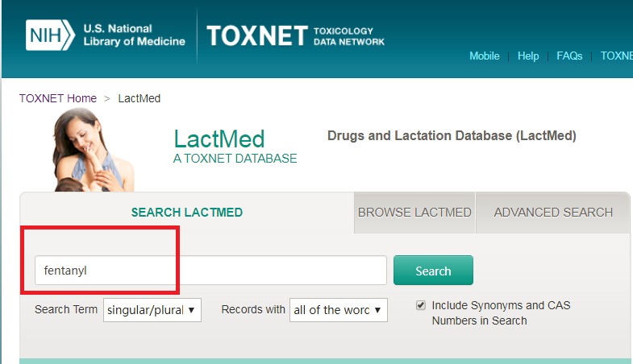Open the Help link
Image resolution: width=633 pixels, height=364 pixels.
click(x=528, y=56)
